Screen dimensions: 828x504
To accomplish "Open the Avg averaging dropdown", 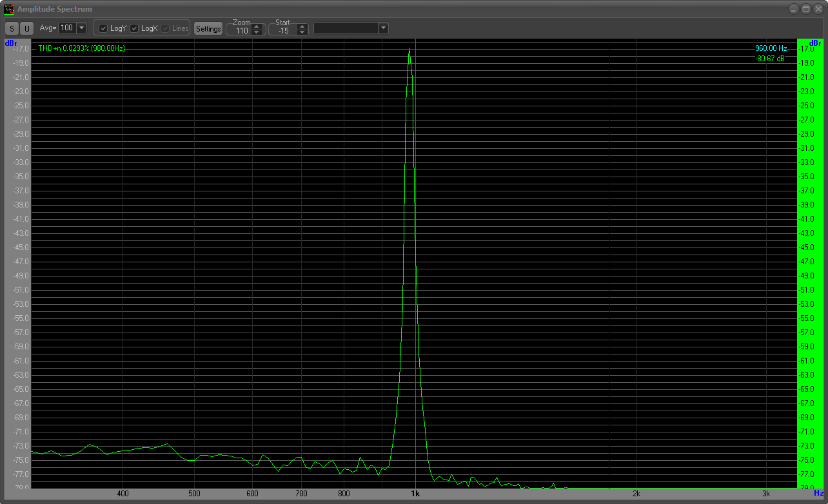I will 81,28.
